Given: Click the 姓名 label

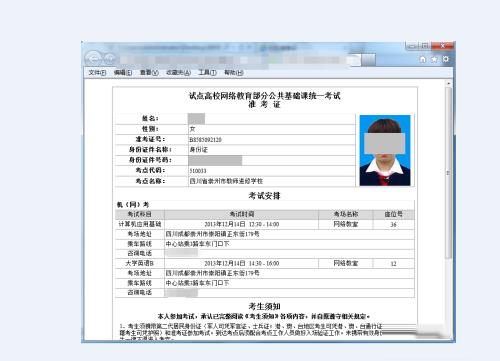Looking at the screenshot, I should click(150, 118).
